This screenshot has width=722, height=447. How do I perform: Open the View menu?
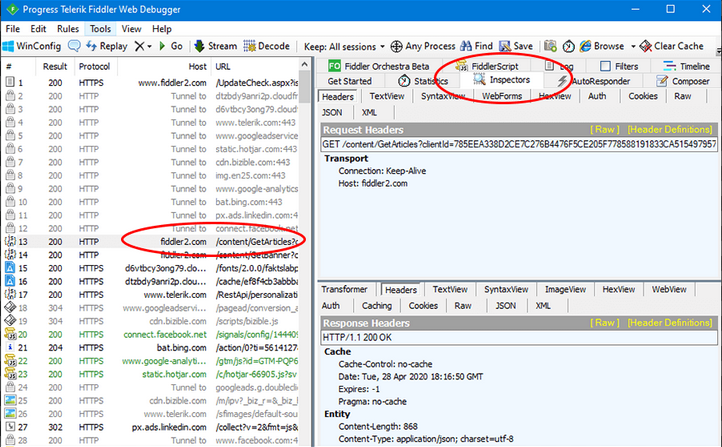[x=131, y=29]
